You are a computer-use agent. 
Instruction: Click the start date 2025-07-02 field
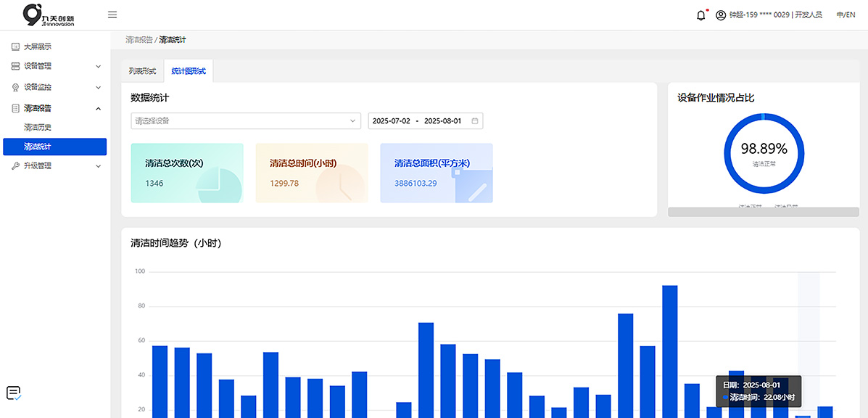391,121
